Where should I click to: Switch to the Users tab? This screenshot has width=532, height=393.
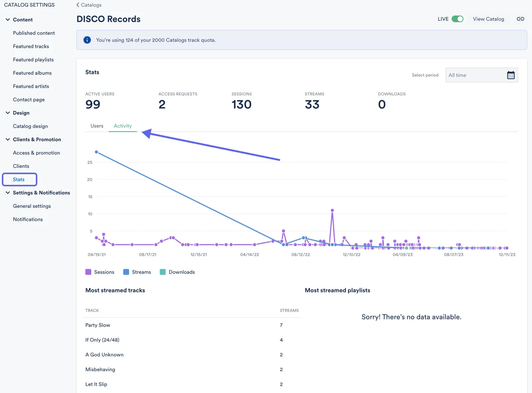pos(97,126)
